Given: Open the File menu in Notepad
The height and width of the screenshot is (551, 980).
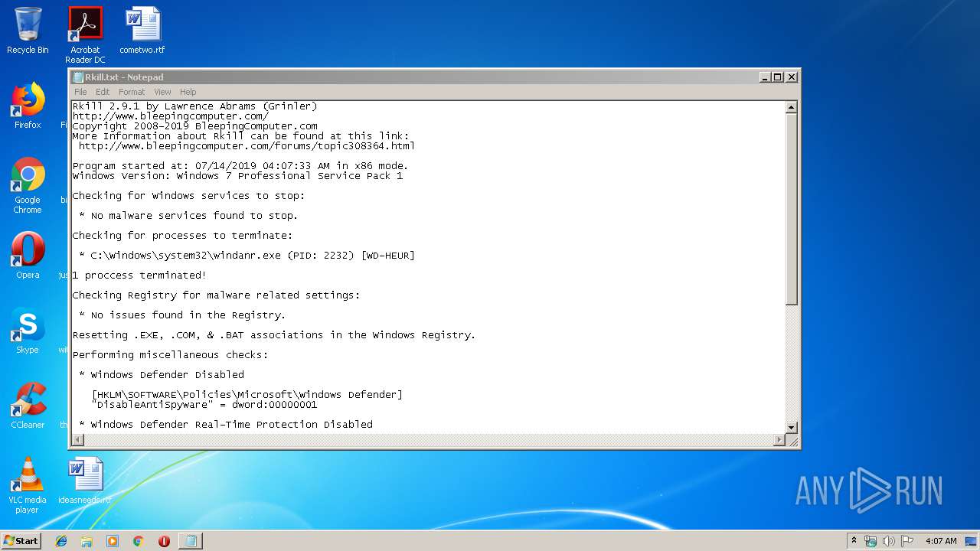Looking at the screenshot, I should click(80, 92).
